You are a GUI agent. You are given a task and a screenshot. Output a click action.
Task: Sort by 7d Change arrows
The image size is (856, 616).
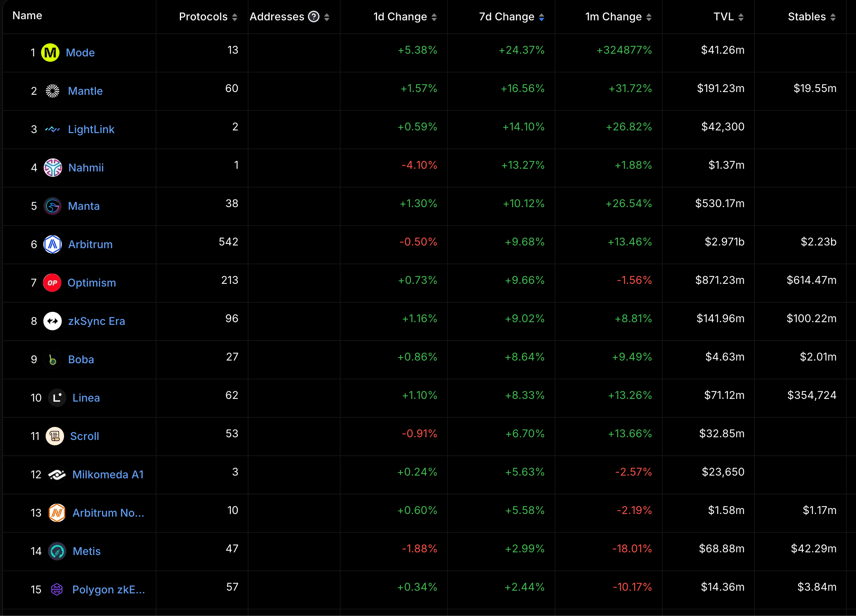click(541, 17)
